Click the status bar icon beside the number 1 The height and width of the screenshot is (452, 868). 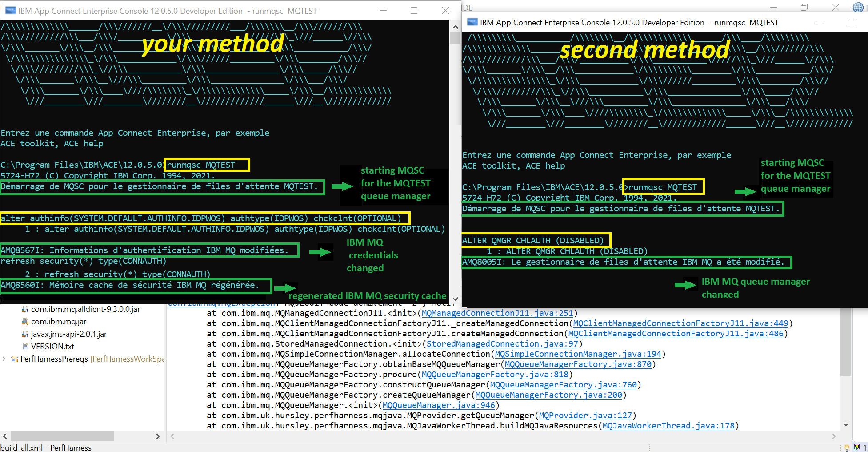[x=856, y=448]
